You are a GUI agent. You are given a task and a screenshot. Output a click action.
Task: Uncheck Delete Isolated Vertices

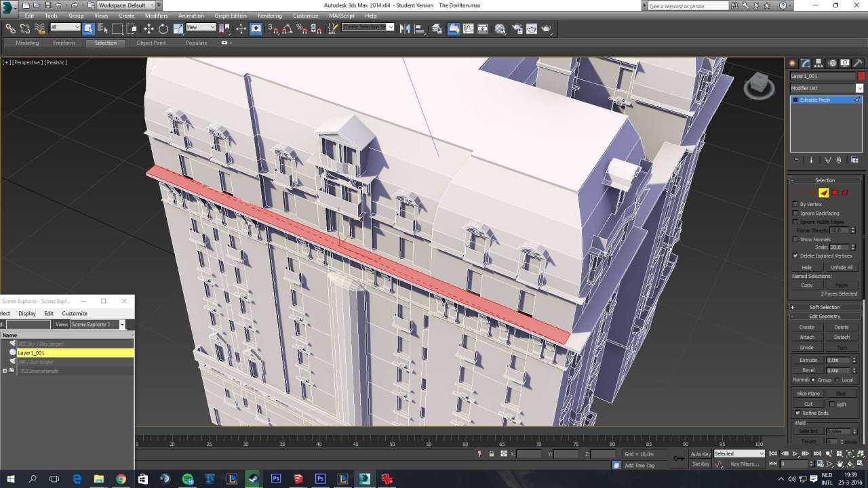[795, 256]
